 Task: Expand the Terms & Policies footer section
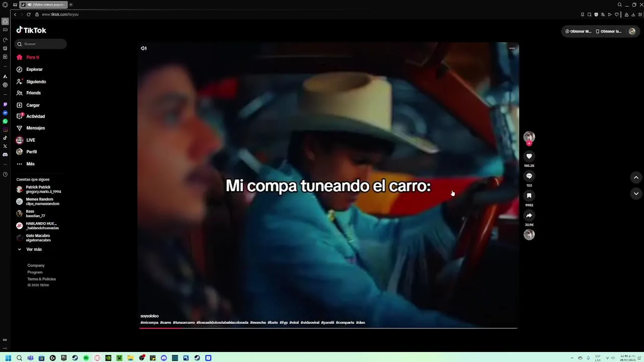point(41,279)
